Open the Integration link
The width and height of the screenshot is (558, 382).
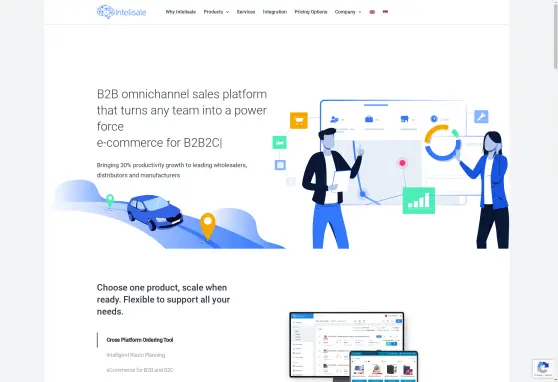(275, 12)
